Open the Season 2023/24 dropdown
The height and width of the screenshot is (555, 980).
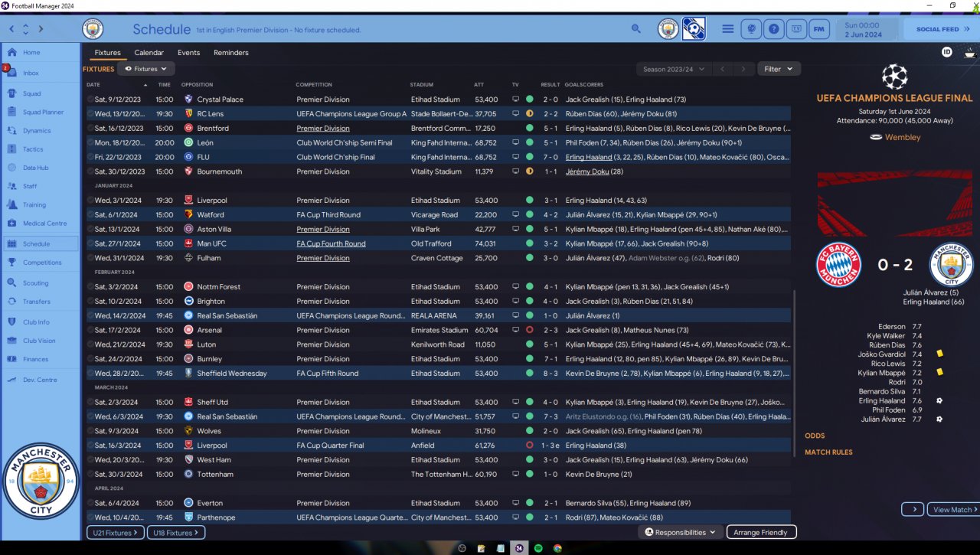point(674,69)
